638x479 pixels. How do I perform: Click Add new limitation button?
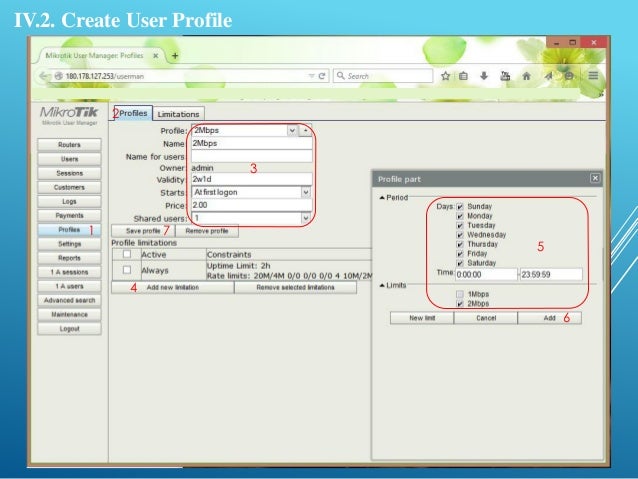[x=173, y=287]
